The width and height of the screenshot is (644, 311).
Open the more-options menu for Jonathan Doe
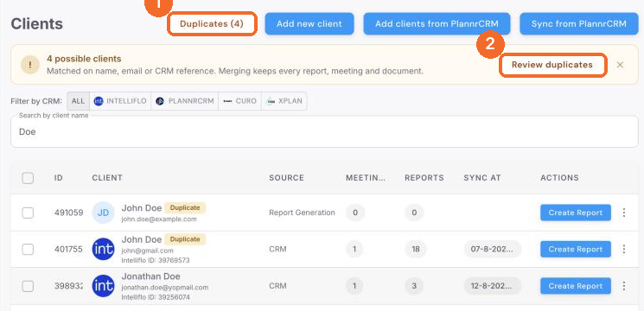(624, 286)
